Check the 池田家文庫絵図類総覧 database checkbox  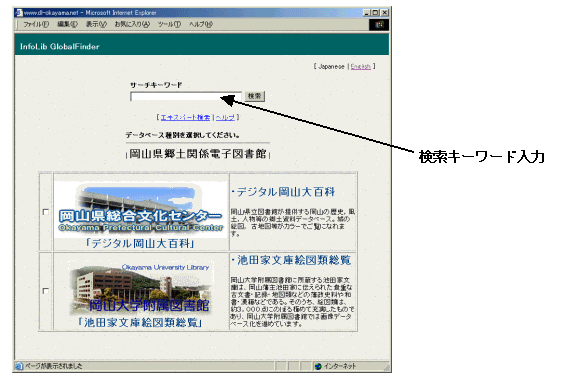[46, 291]
